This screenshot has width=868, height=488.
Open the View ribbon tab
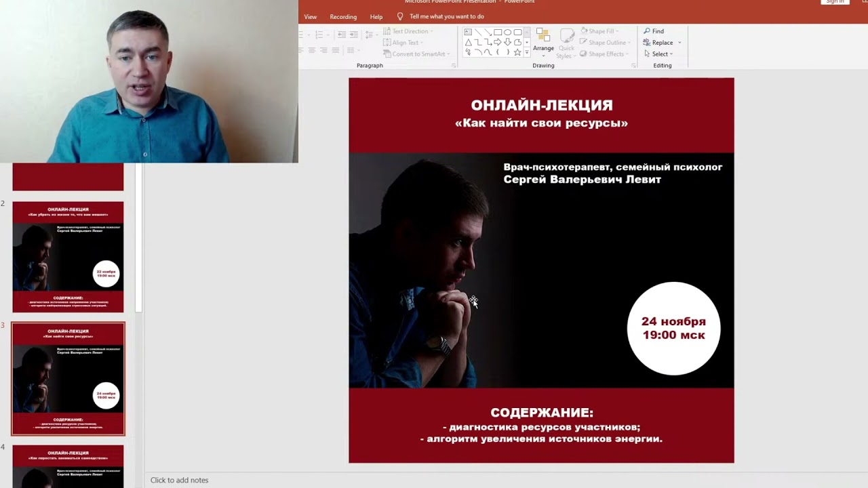click(x=311, y=16)
